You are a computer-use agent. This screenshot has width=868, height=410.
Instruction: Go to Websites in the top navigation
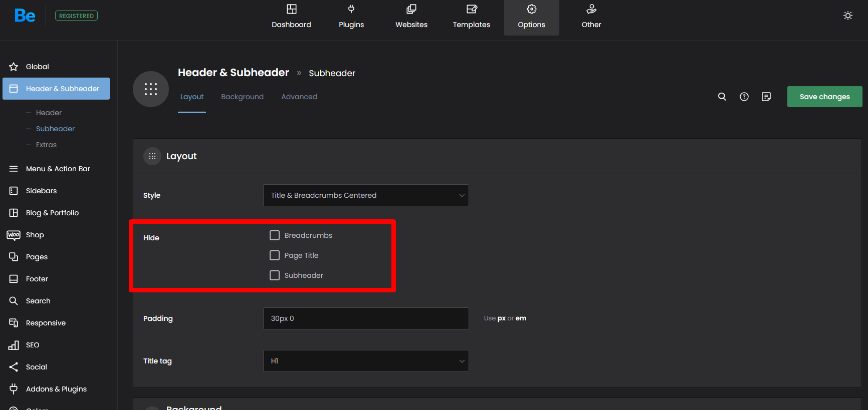(411, 17)
